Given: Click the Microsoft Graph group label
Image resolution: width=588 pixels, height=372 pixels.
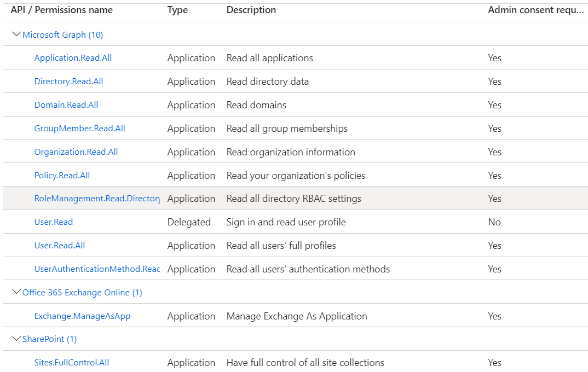Looking at the screenshot, I should pos(62,34).
